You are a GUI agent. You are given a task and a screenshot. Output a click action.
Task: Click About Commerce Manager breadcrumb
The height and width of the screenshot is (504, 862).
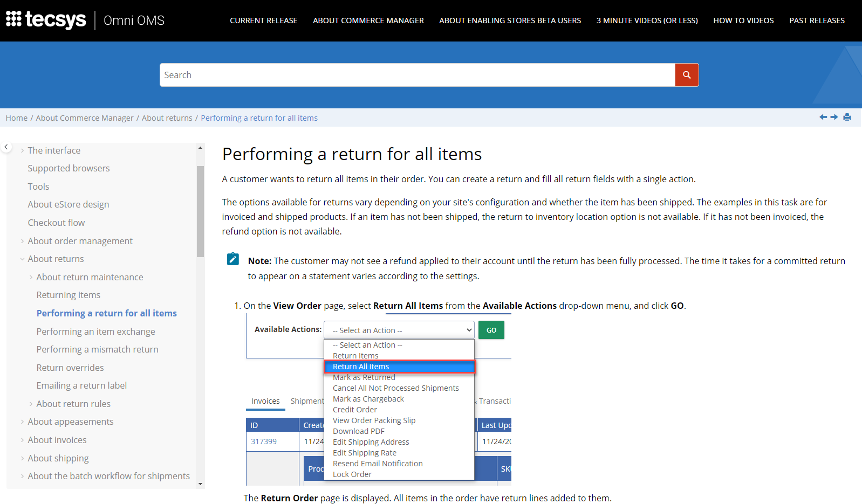[85, 118]
